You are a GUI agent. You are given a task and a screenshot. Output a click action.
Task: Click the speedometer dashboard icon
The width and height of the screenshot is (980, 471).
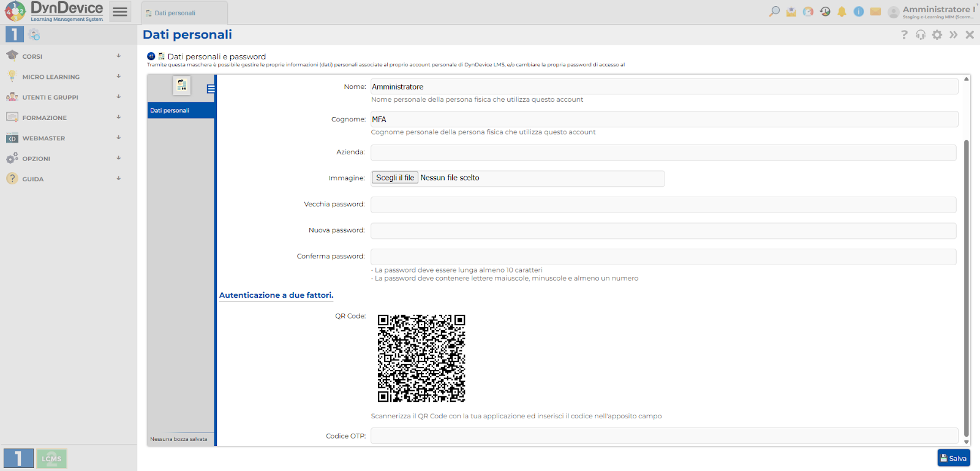point(808,12)
